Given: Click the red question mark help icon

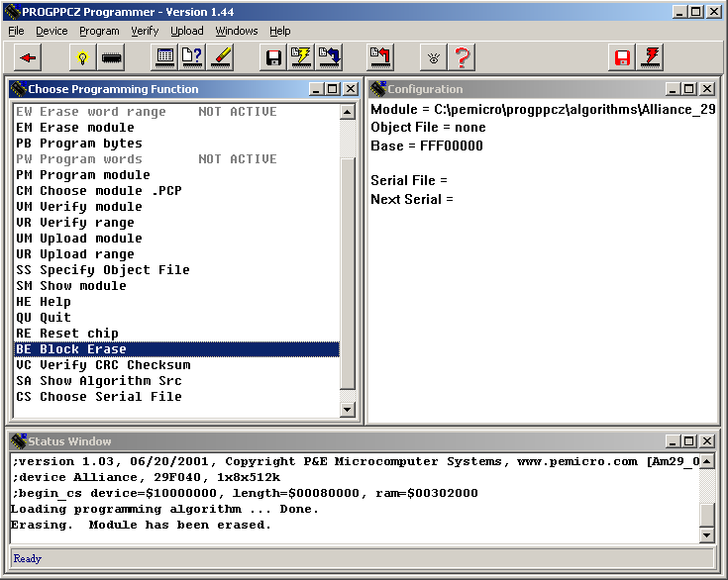Looking at the screenshot, I should click(x=462, y=57).
